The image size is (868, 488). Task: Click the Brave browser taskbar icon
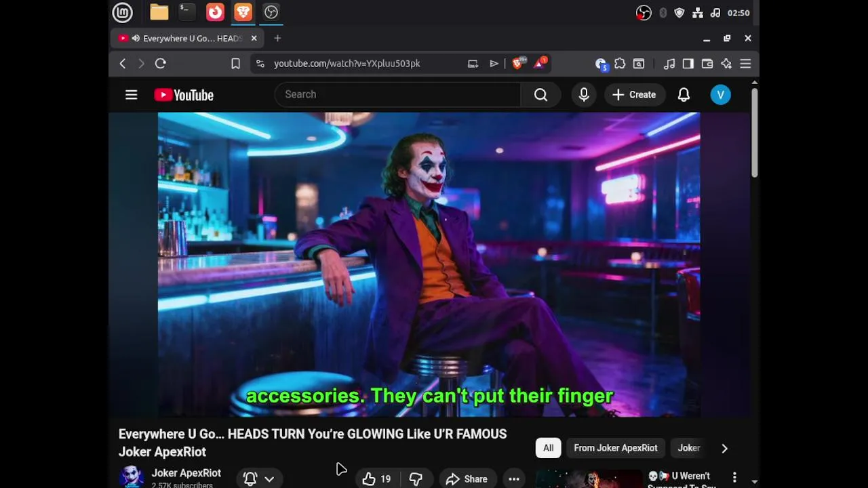pos(243,12)
